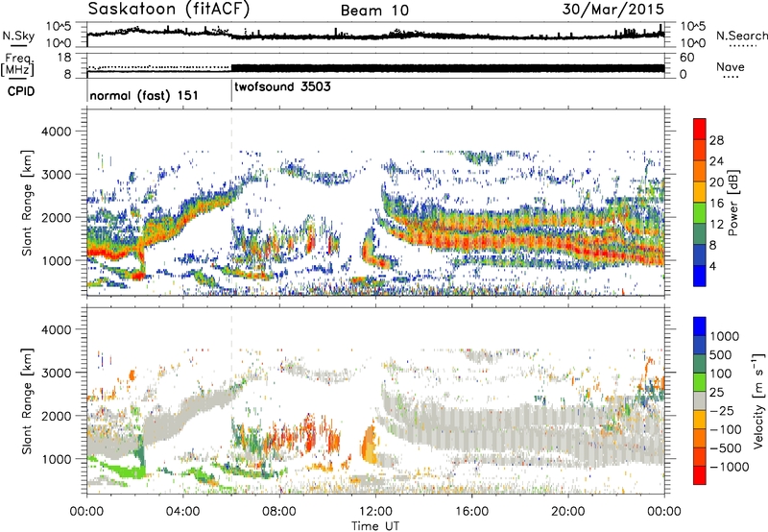Click the '18' frequency axis tick value

pyautogui.click(x=64, y=58)
